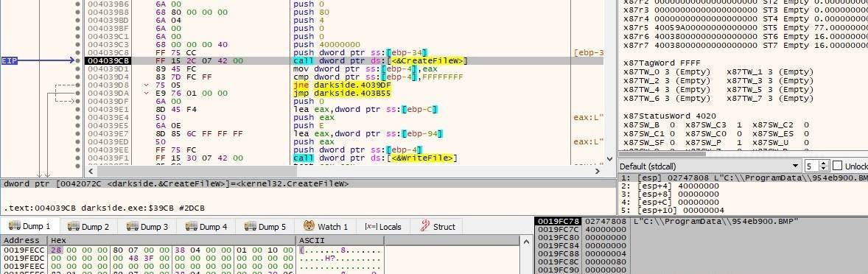Click the disassembly scrollbar right arrow
The image size is (868, 274).
coord(598,171)
